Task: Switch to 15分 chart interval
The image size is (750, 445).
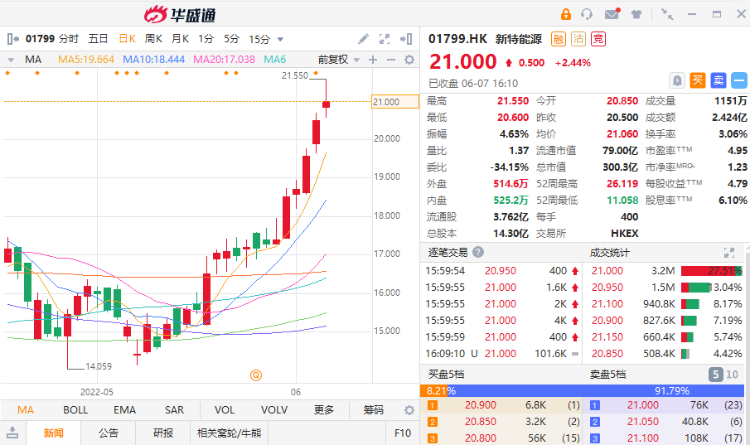Action: click(x=259, y=39)
